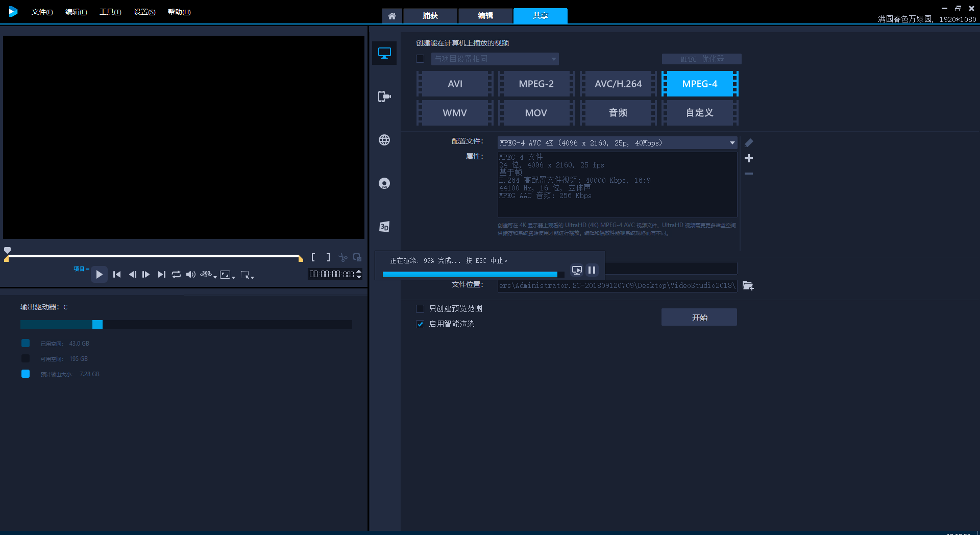The image size is (980, 535).
Task: Split clip with scissors icon
Action: (x=343, y=257)
